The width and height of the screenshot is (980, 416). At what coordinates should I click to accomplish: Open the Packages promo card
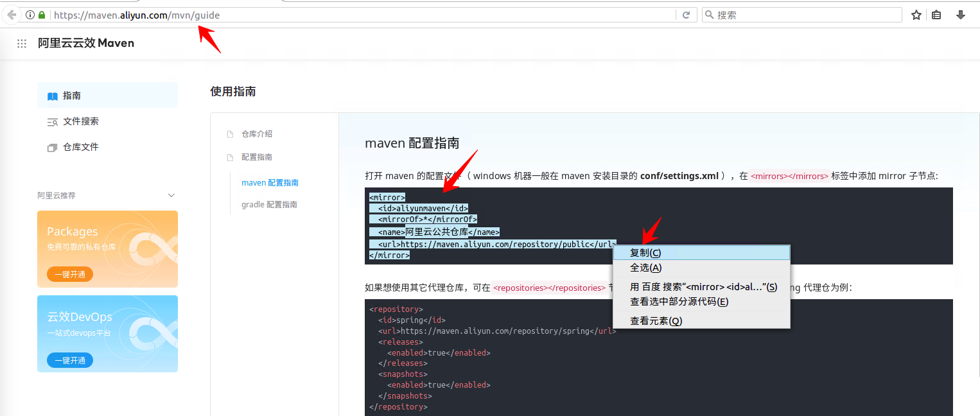[x=107, y=249]
